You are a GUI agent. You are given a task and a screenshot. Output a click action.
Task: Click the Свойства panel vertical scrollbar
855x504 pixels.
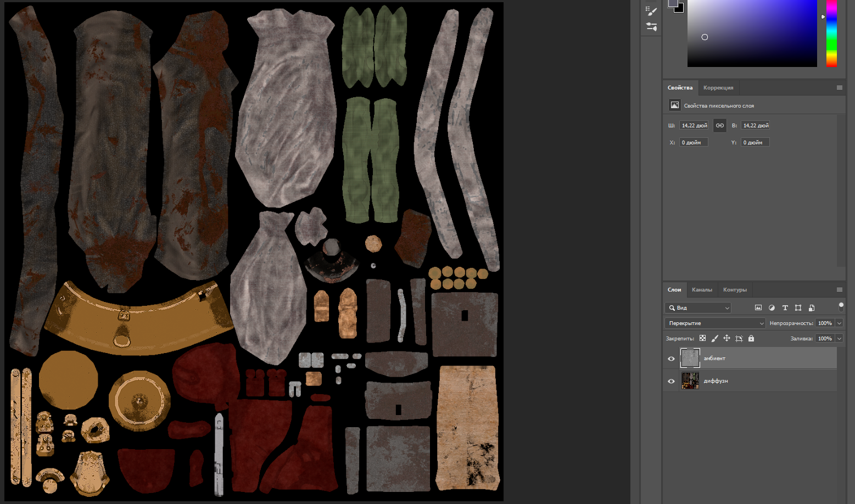click(x=841, y=190)
